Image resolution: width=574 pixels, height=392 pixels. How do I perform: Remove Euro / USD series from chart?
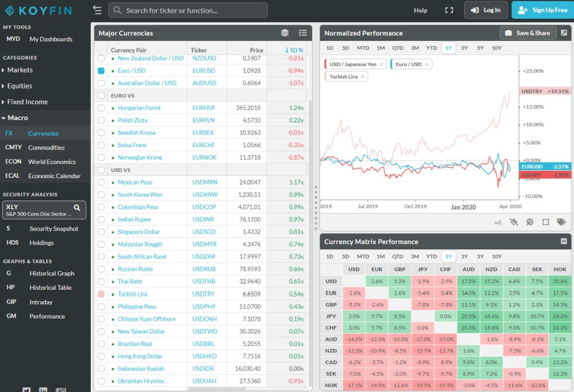tap(427, 64)
